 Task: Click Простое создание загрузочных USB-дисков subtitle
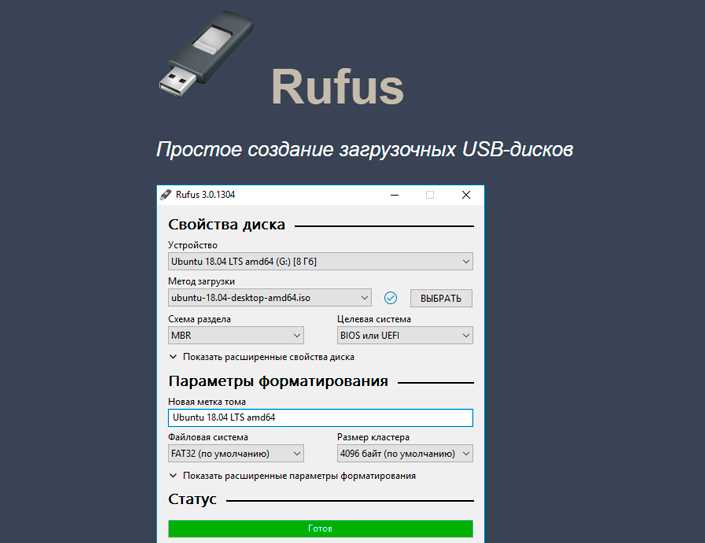click(365, 149)
